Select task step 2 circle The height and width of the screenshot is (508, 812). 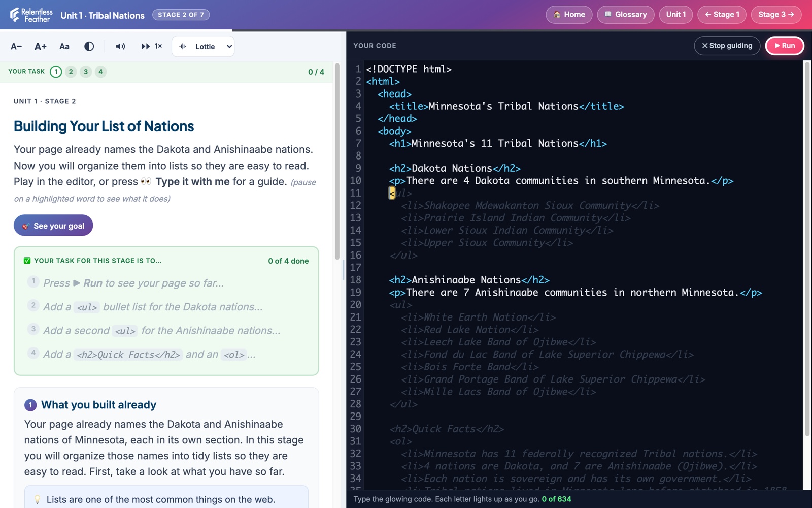(x=71, y=72)
